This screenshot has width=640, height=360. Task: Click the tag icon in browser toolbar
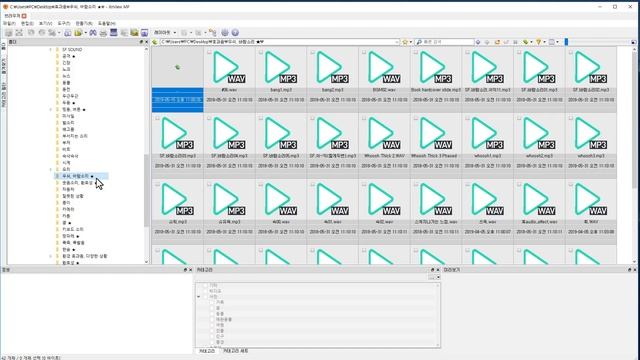pos(526,42)
